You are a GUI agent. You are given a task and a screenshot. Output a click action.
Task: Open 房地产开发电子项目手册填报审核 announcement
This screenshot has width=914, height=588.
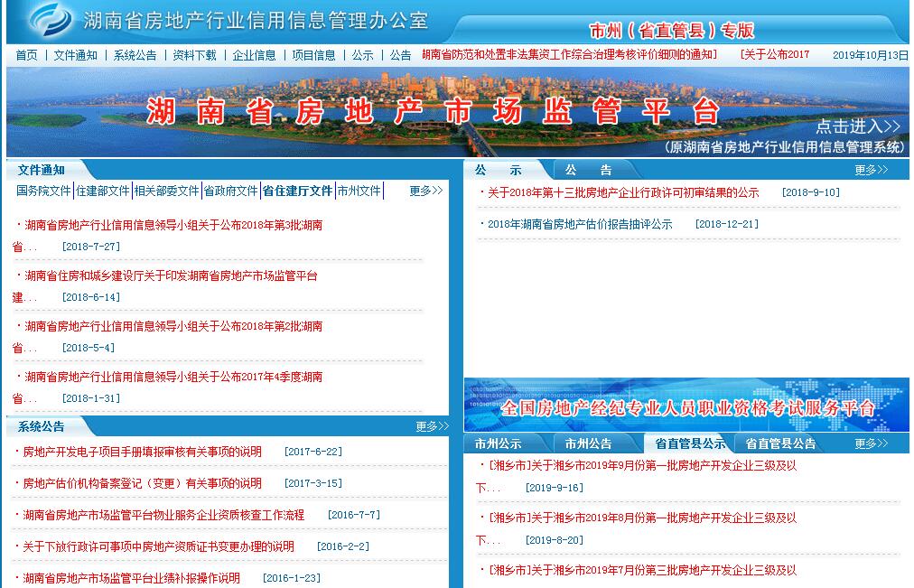coord(142,452)
